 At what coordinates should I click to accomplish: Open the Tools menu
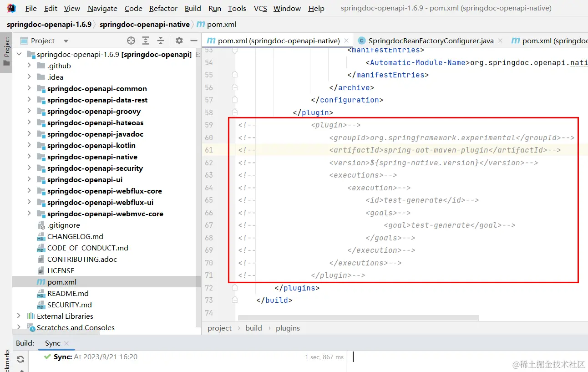tap(237, 8)
